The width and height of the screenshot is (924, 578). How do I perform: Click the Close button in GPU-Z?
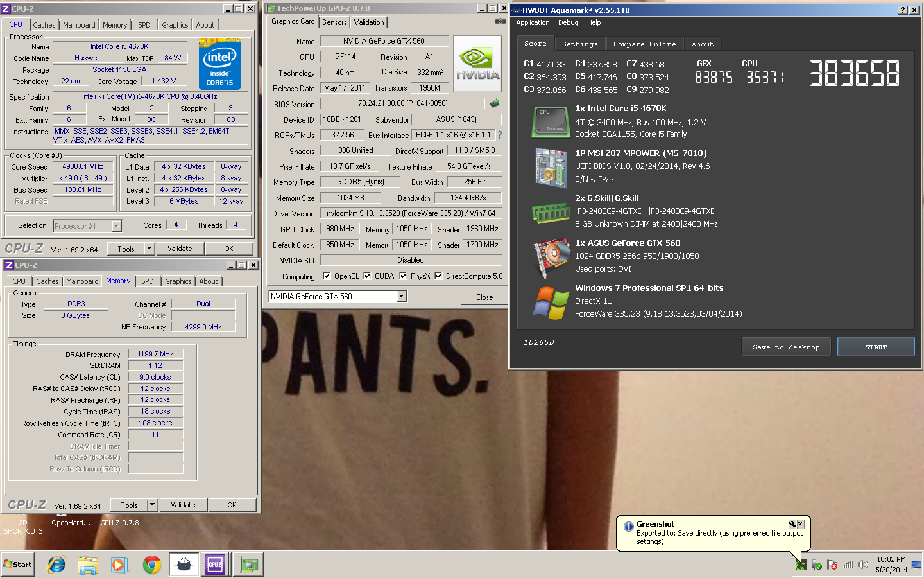(484, 297)
